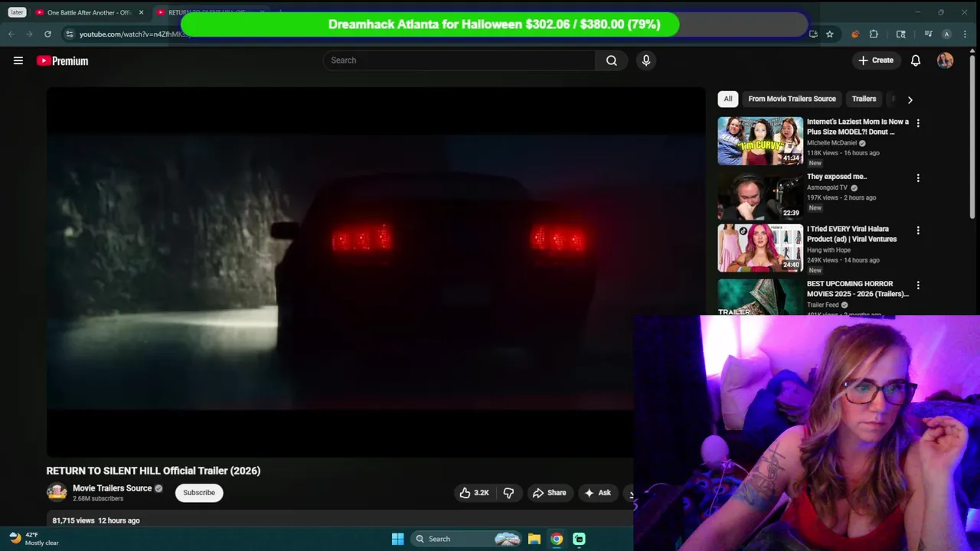Image resolution: width=980 pixels, height=551 pixels.
Task: Select the Trailers filter chip
Action: point(864,99)
